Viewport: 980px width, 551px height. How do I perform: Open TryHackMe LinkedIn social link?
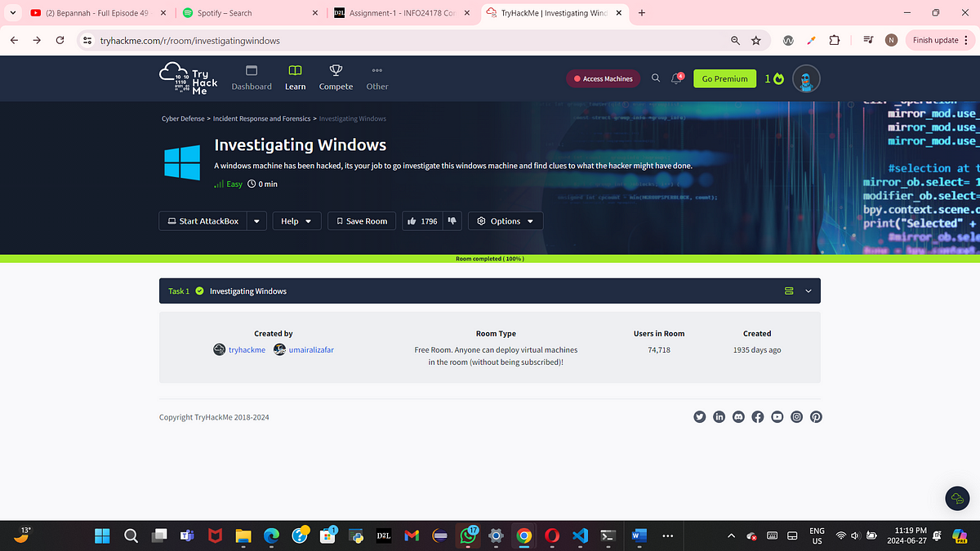point(719,416)
